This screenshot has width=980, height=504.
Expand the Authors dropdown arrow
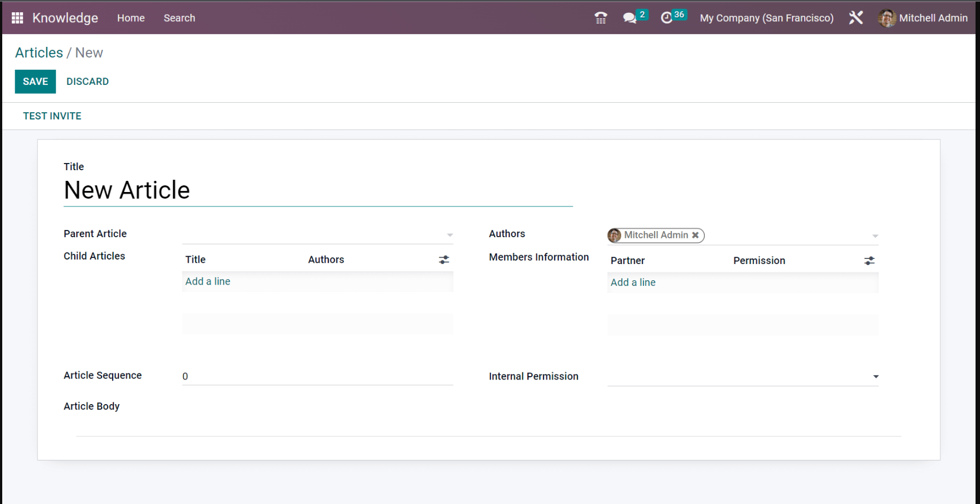[875, 236]
